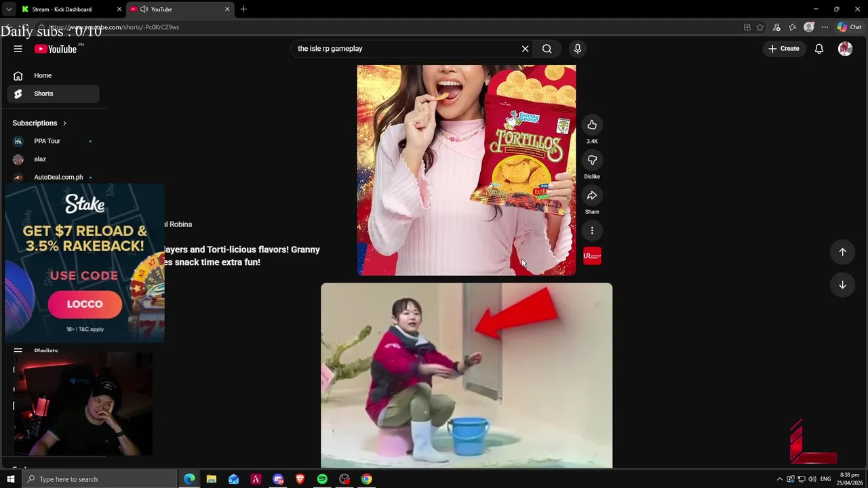Image resolution: width=868 pixels, height=488 pixels.
Task: Go to Home in the sidebar
Action: [x=53, y=75]
